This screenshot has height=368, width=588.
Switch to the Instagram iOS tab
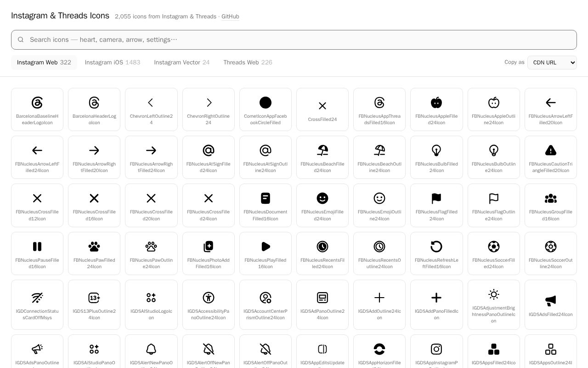click(113, 63)
